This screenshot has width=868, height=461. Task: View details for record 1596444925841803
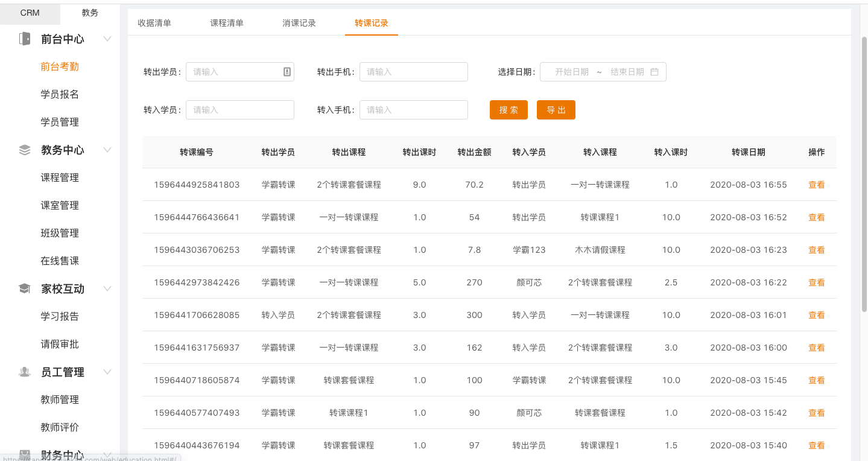click(x=816, y=185)
